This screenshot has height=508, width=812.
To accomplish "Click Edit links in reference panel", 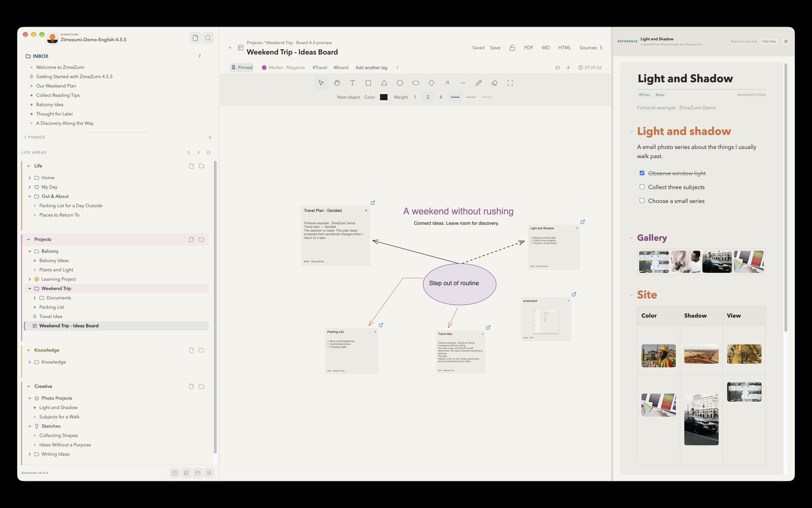I will [x=769, y=42].
